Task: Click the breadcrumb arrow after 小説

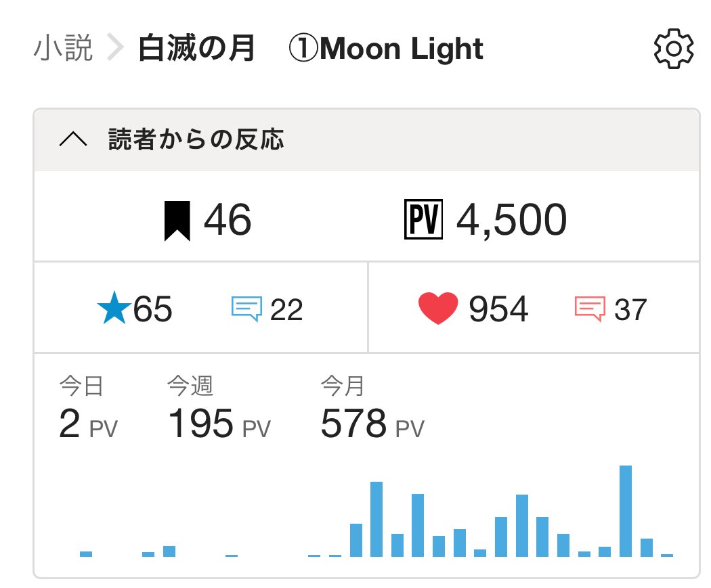Action: pyautogui.click(x=116, y=49)
